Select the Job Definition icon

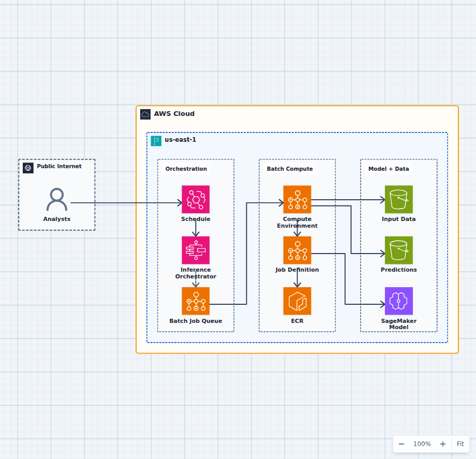click(297, 250)
